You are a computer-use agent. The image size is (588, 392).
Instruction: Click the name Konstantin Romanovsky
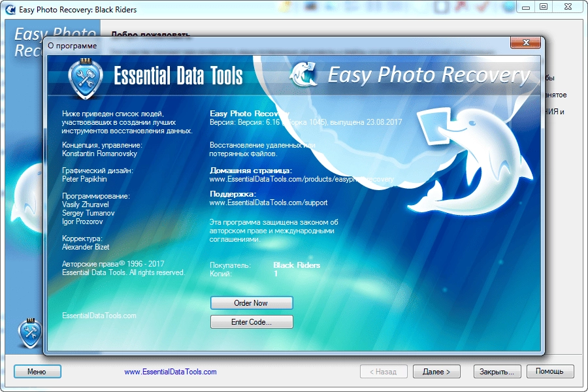99,154
